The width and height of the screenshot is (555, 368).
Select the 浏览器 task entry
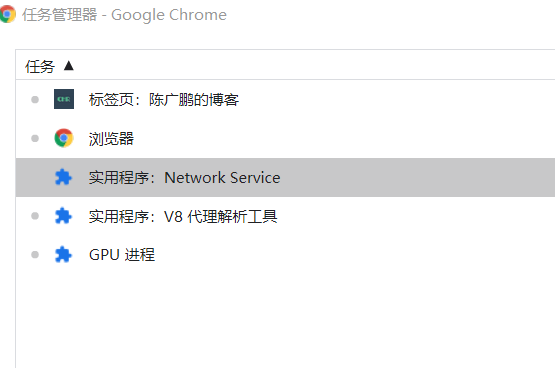point(285,138)
